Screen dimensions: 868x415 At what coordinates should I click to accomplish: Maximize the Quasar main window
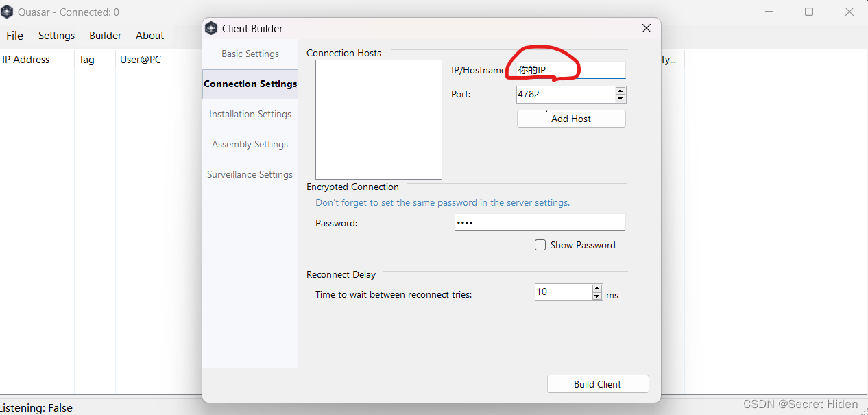pos(809,12)
